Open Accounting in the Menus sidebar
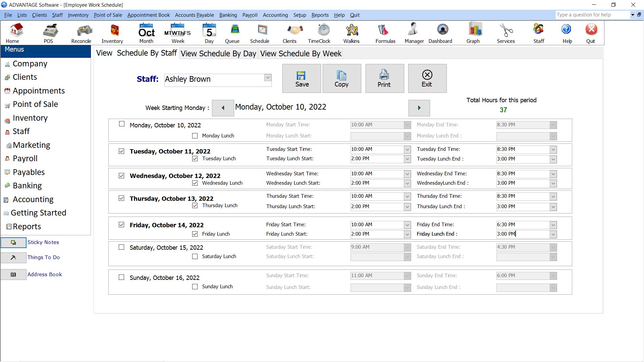 (x=33, y=199)
